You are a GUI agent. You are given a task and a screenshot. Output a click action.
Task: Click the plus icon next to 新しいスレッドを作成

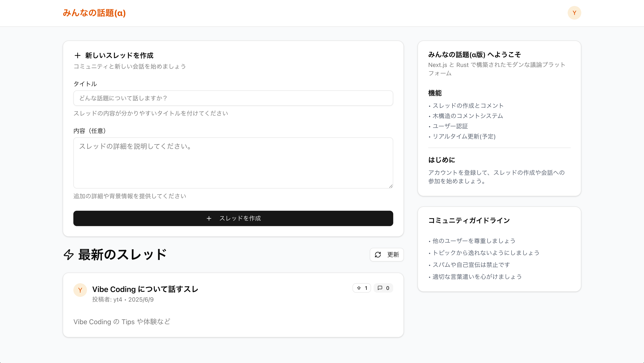[x=77, y=55]
